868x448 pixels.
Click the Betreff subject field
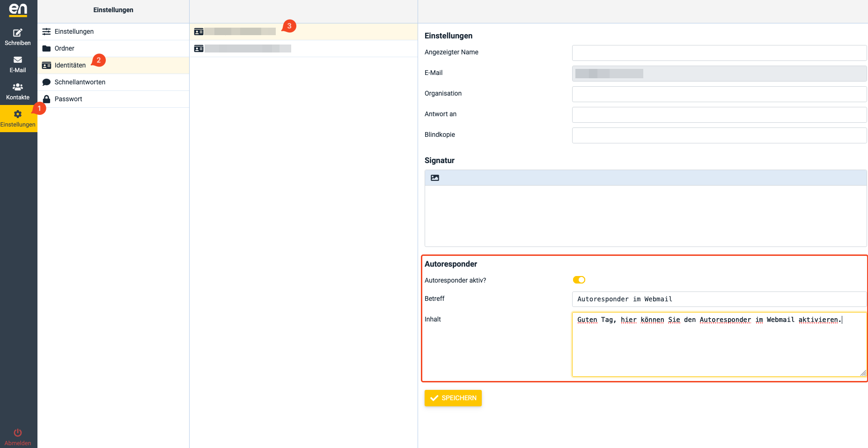[719, 299]
